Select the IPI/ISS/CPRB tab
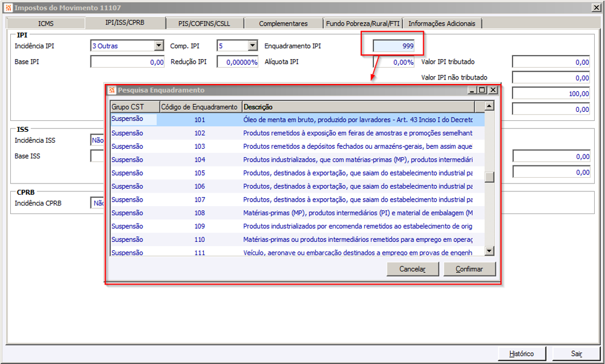The width and height of the screenshot is (605, 364). tap(124, 23)
